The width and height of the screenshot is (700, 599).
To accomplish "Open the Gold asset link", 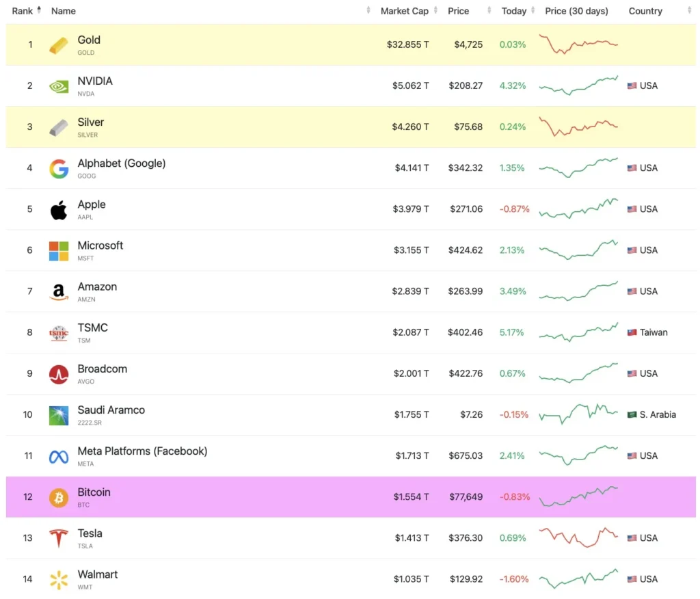I will coord(89,40).
